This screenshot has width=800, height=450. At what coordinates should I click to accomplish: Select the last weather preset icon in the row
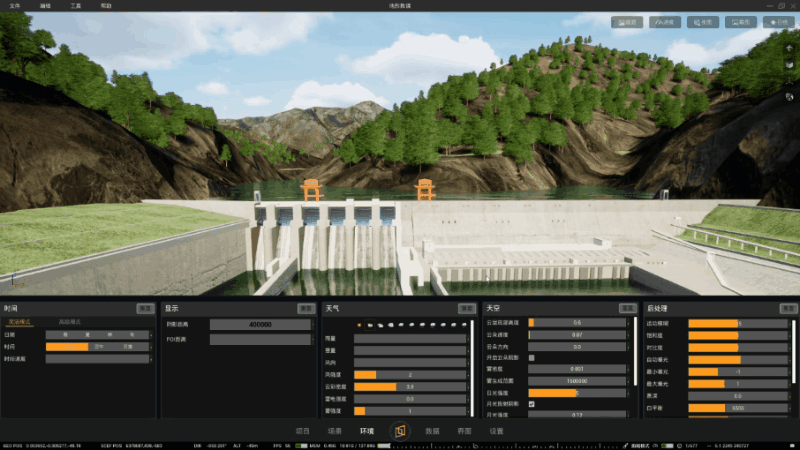pyautogui.click(x=464, y=324)
